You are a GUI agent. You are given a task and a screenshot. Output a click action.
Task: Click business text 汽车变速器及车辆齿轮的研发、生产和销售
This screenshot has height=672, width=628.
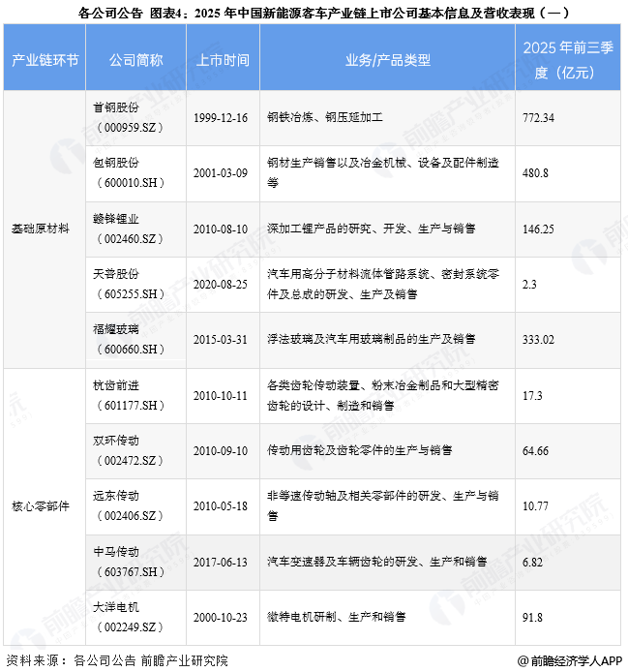[377, 562]
